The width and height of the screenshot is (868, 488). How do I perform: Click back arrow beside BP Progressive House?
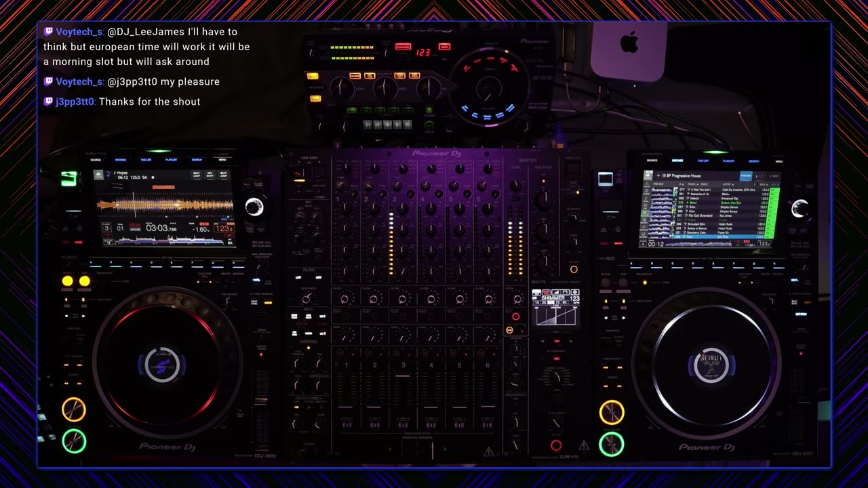click(658, 176)
